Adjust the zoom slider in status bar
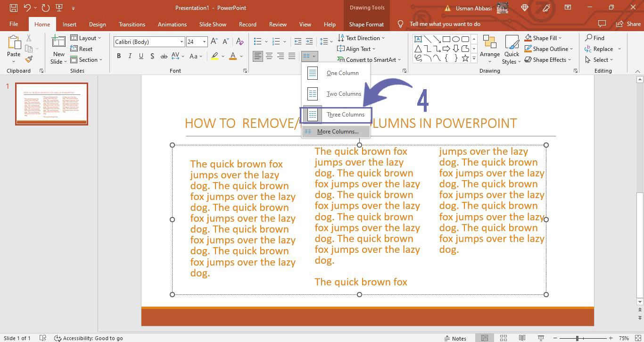Viewport: 644px width, 342px height. pyautogui.click(x=577, y=338)
